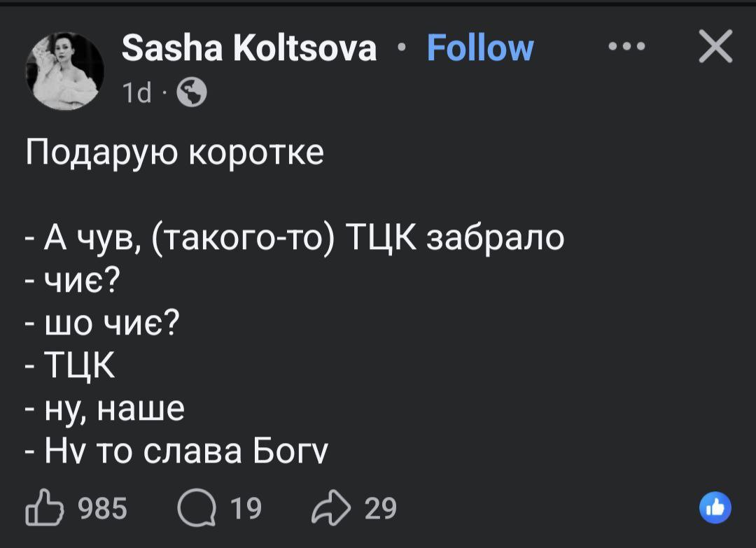Close the post with the X button
This screenshot has width=756, height=548.
coord(715,48)
